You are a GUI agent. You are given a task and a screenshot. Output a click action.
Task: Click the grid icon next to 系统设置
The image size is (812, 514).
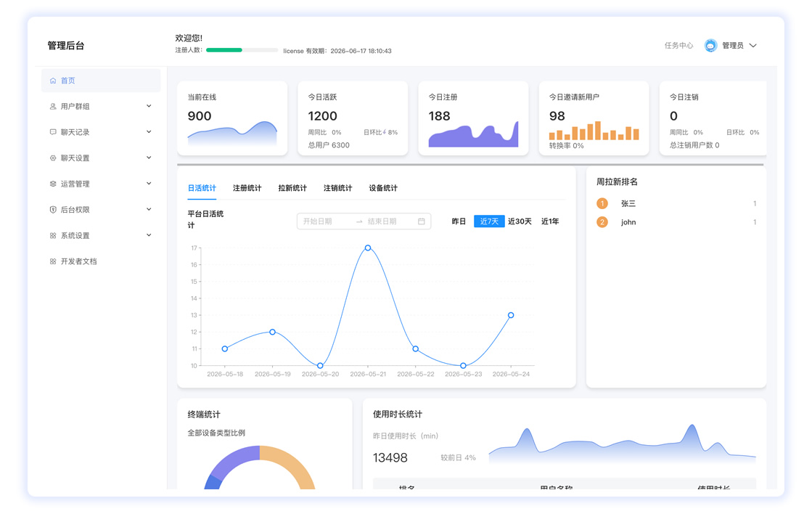tap(53, 236)
